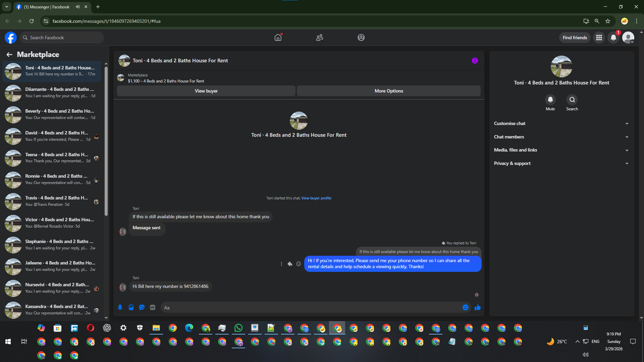Open the account profile menu

point(628,38)
